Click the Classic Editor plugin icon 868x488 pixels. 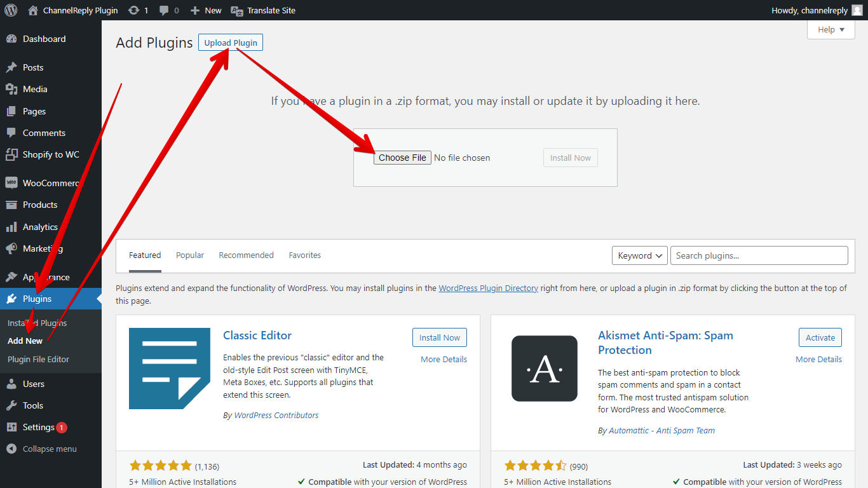(x=170, y=369)
